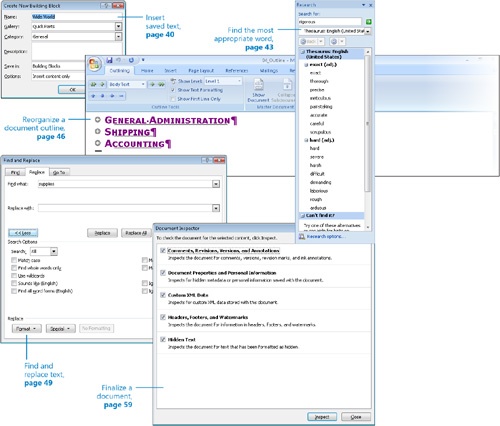Open the Gallery dropdown in Building Block dialog
The width and height of the screenshot is (500, 426).
point(118,26)
